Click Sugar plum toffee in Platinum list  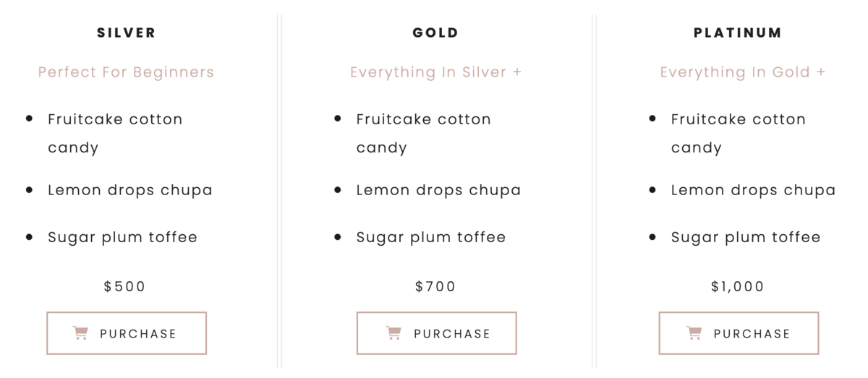click(x=746, y=237)
